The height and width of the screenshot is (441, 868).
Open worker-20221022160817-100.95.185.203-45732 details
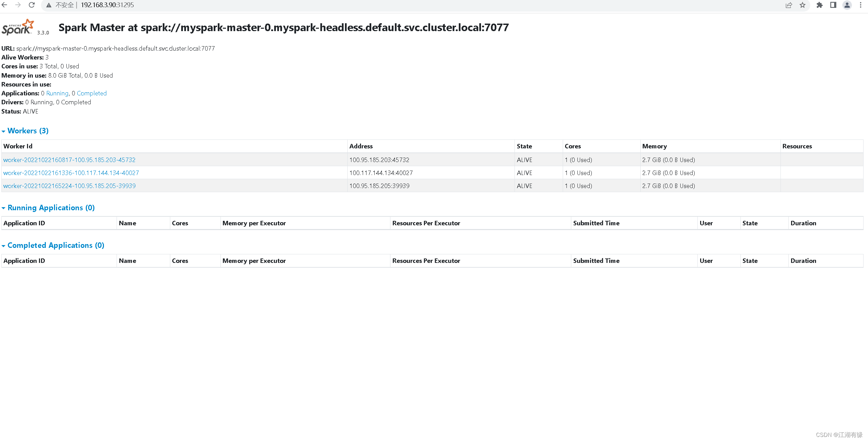point(69,160)
